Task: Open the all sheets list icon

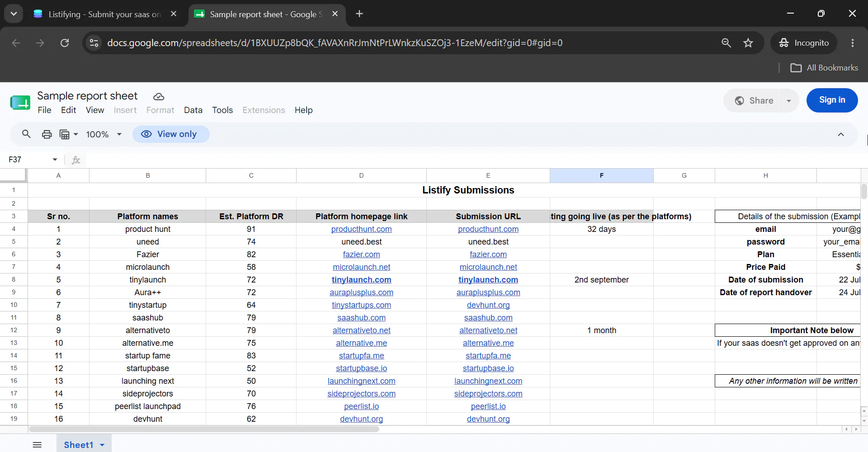Action: point(38,445)
